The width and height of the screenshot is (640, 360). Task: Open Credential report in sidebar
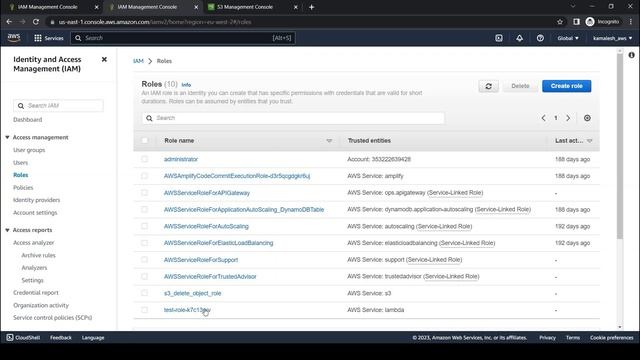pos(36,293)
